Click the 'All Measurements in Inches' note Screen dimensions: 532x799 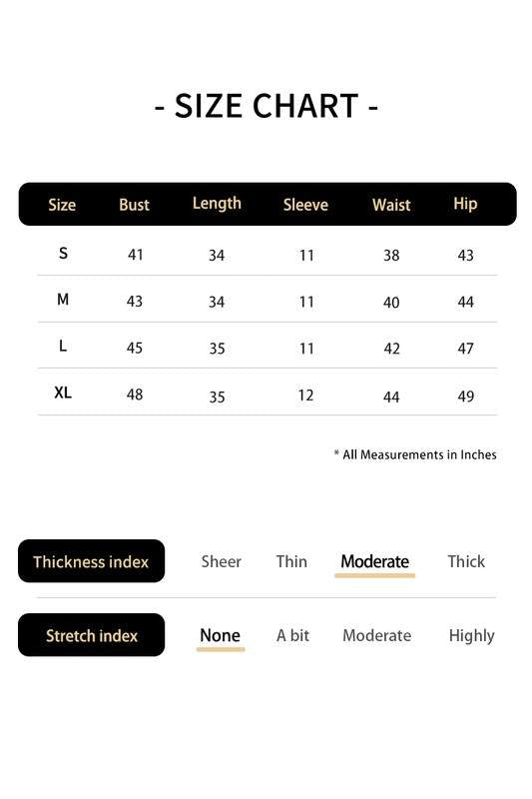pyautogui.click(x=415, y=454)
